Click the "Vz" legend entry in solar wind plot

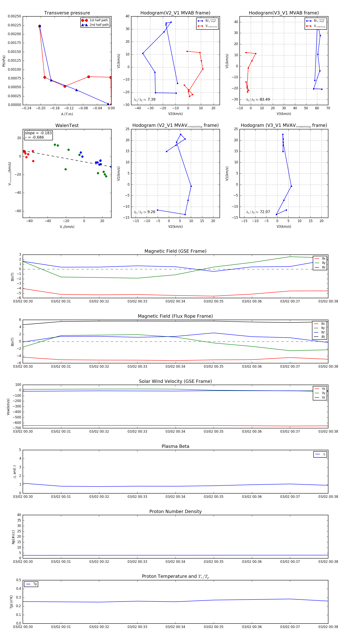pyautogui.click(x=320, y=397)
